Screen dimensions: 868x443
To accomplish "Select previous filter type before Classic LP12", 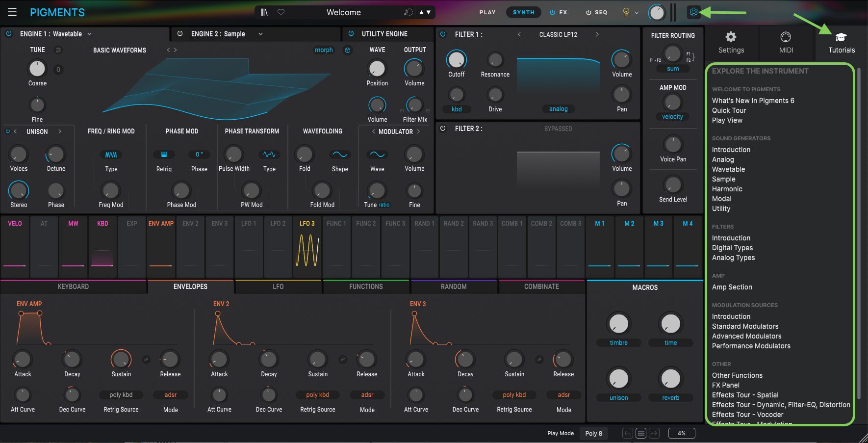I will pos(519,34).
